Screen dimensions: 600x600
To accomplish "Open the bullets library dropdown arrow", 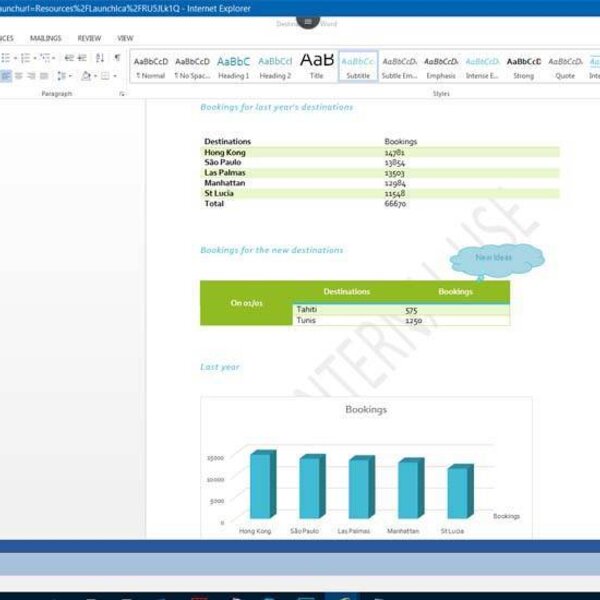I will pos(15,58).
